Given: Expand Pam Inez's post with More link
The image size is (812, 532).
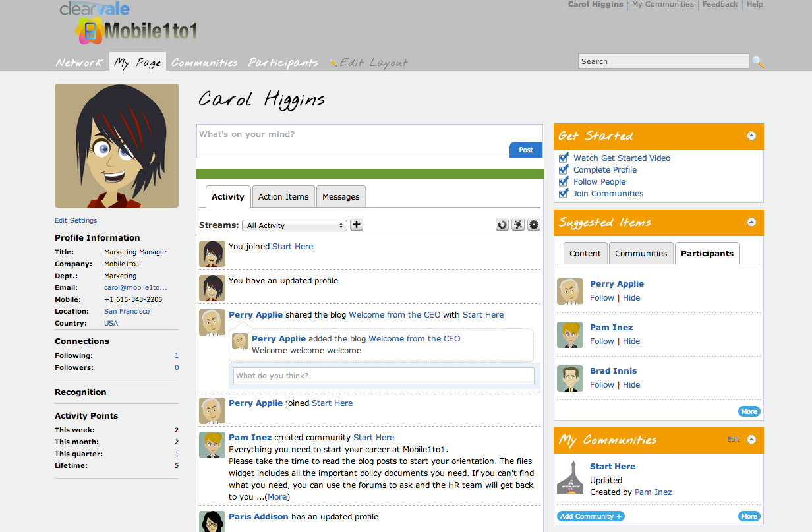Looking at the screenshot, I should 277,497.
